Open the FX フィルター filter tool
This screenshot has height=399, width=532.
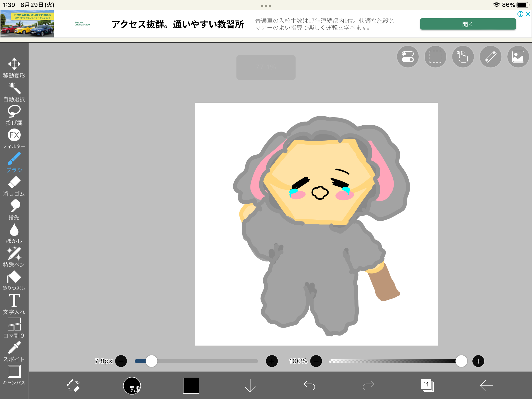(x=14, y=139)
